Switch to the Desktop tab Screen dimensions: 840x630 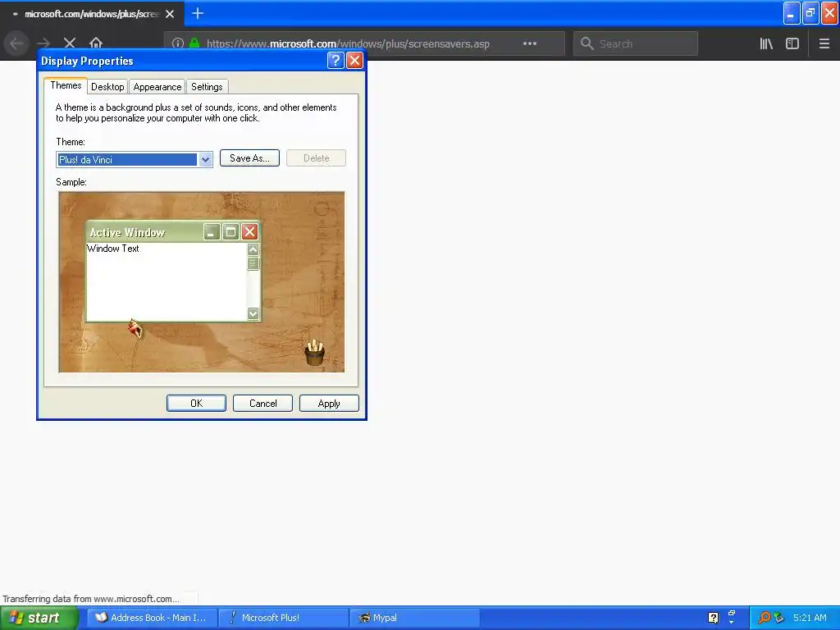(x=107, y=87)
